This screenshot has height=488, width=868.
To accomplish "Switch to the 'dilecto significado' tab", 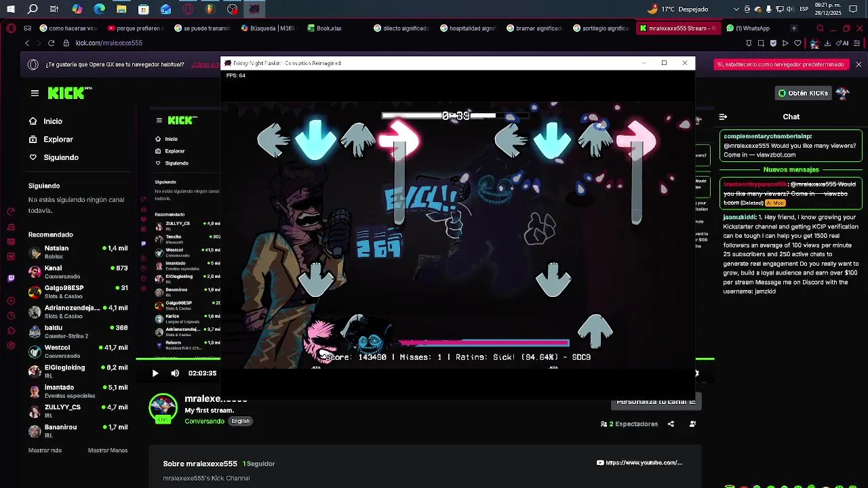I will 401,28.
